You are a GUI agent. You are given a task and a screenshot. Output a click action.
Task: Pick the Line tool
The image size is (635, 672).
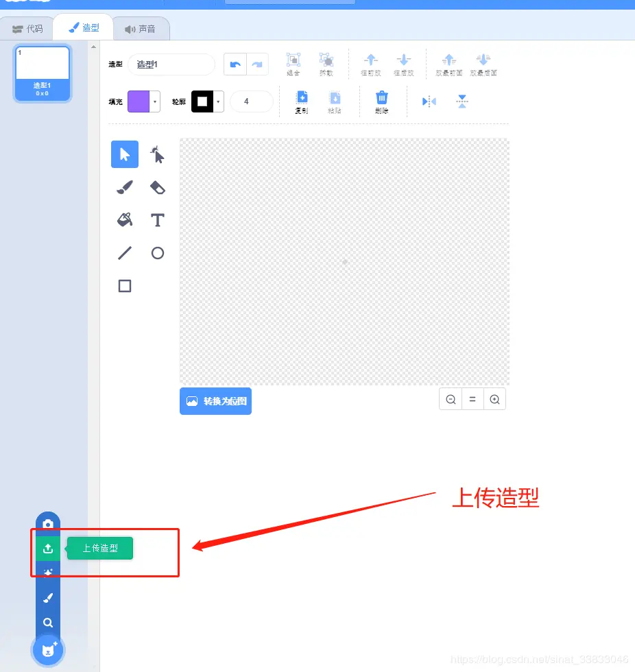124,253
